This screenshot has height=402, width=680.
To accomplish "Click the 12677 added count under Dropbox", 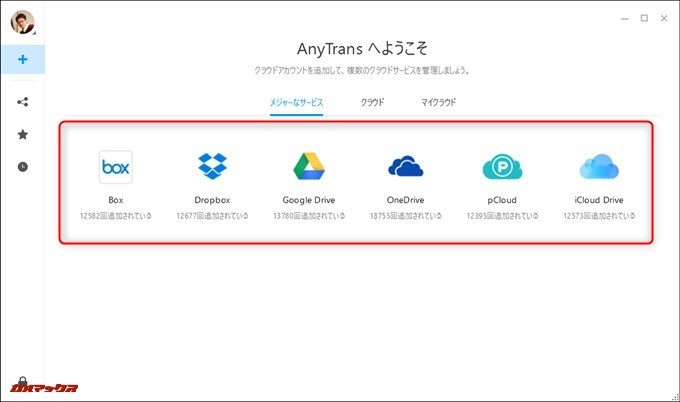I will tap(212, 216).
